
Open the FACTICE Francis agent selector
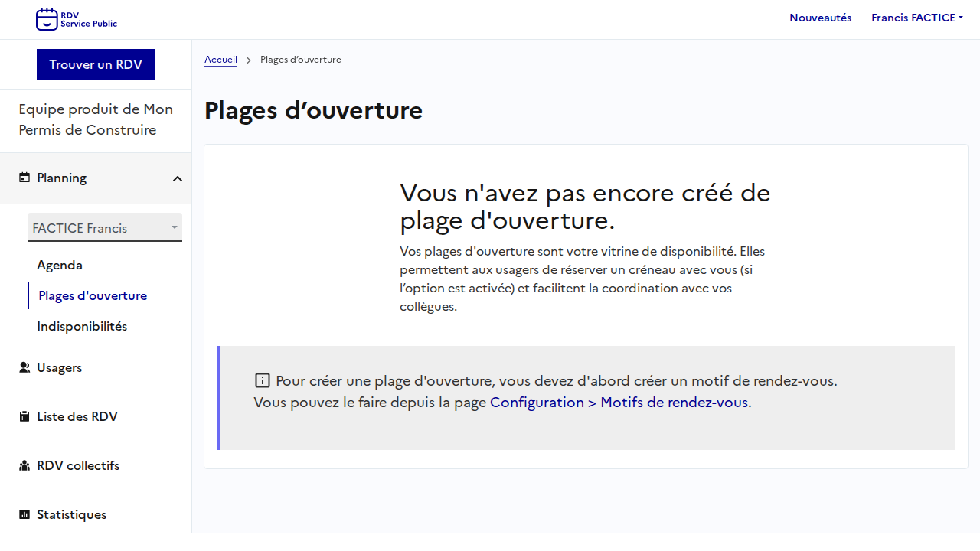[105, 228]
